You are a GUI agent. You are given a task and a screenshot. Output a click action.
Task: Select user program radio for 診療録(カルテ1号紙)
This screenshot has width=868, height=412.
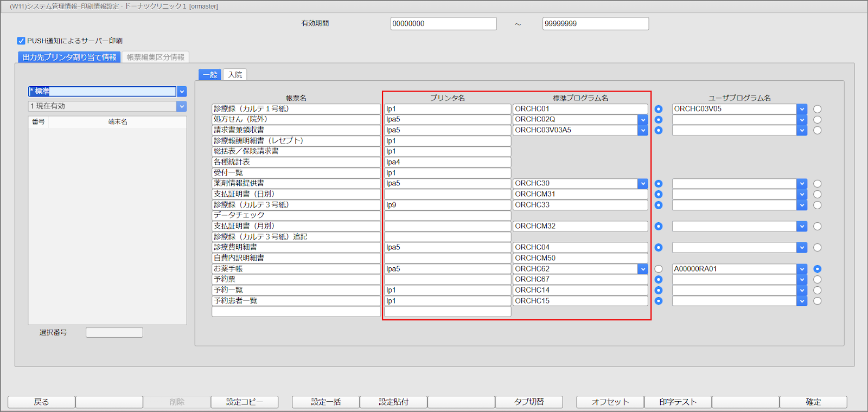click(x=818, y=109)
